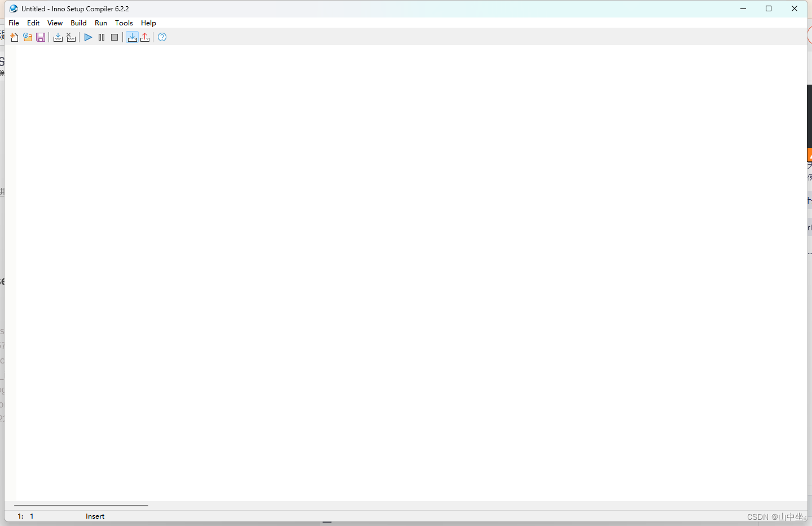The image size is (812, 526).
Task: Maximize the Inno Setup Compiler window
Action: point(769,8)
